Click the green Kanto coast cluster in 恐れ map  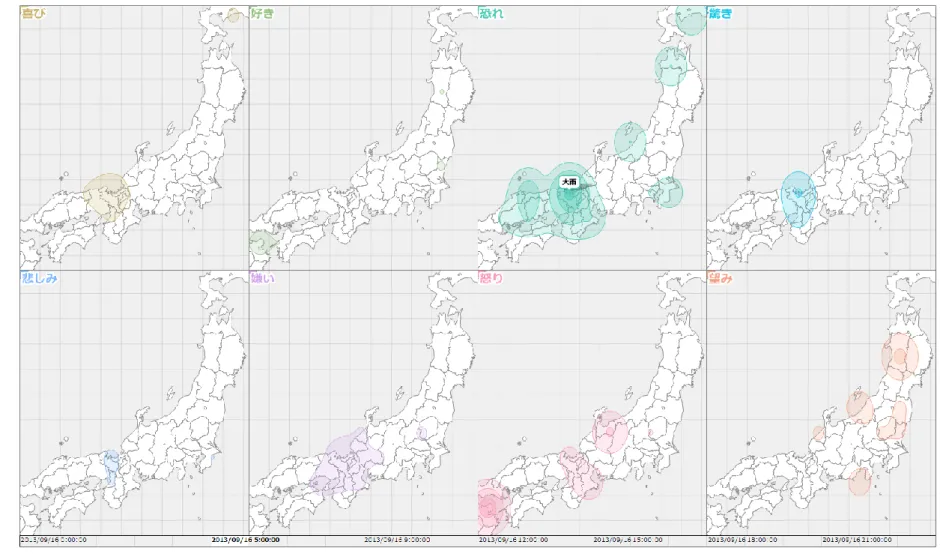(x=667, y=192)
